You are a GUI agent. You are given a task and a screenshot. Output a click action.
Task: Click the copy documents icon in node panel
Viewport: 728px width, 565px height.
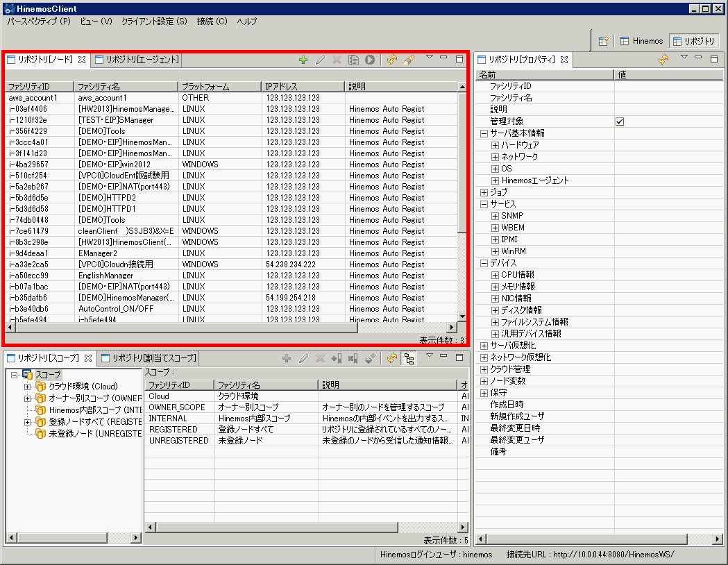click(x=353, y=60)
